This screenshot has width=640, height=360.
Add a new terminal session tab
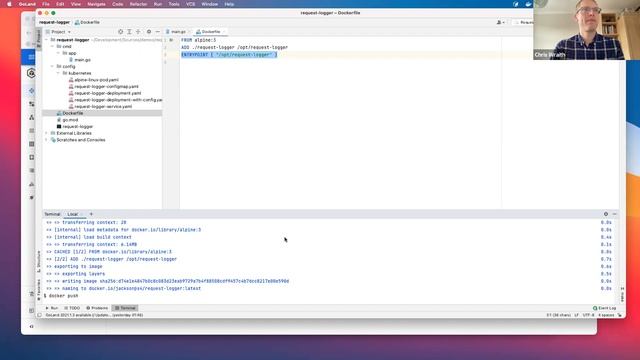click(x=91, y=214)
